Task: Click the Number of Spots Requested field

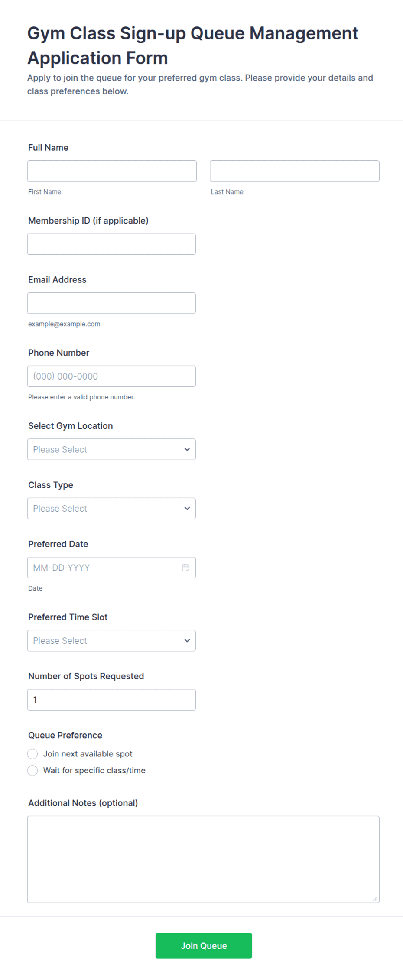Action: click(111, 700)
